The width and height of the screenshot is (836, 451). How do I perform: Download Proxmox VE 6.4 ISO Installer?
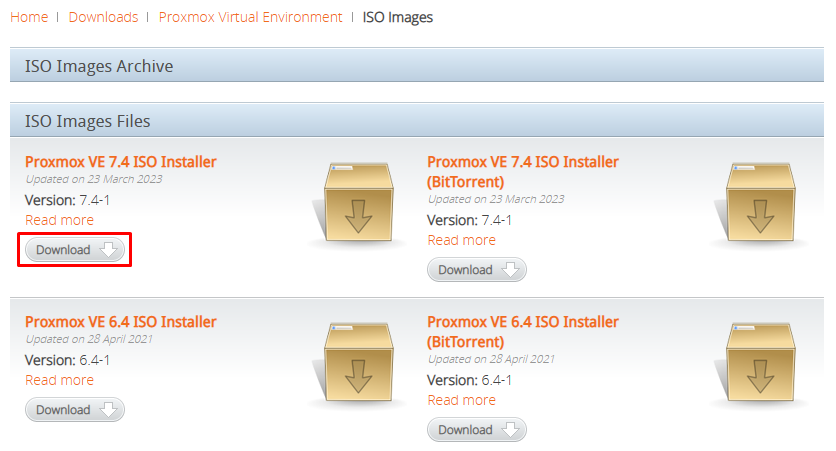pyautogui.click(x=75, y=409)
